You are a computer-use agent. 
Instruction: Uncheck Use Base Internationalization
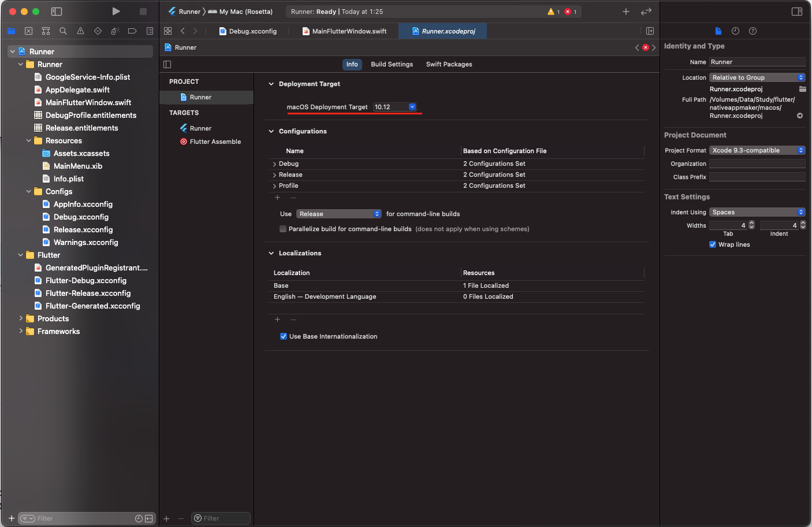click(284, 336)
